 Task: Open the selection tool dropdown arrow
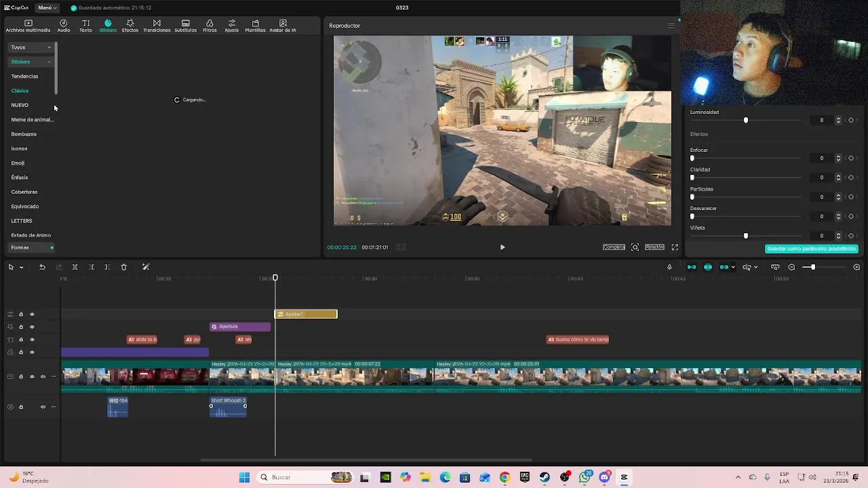[x=21, y=267]
